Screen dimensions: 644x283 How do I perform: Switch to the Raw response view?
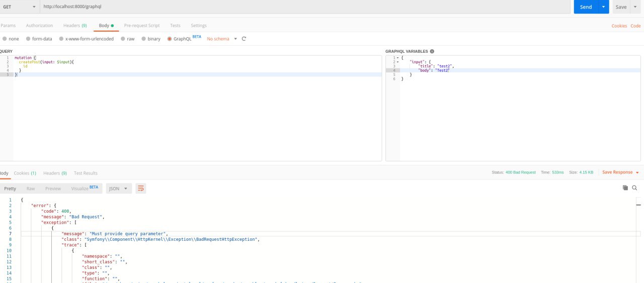pos(31,188)
